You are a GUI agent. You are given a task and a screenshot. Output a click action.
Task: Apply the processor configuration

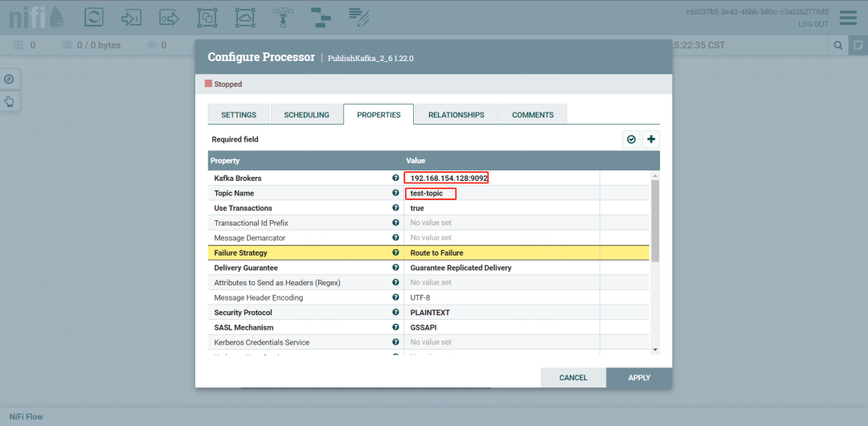click(640, 378)
